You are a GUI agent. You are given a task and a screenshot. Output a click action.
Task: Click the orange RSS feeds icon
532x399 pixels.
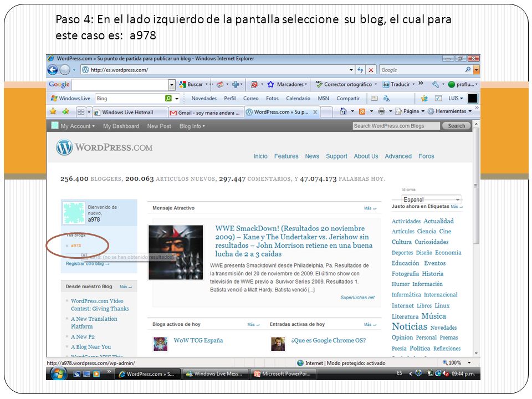(362, 111)
